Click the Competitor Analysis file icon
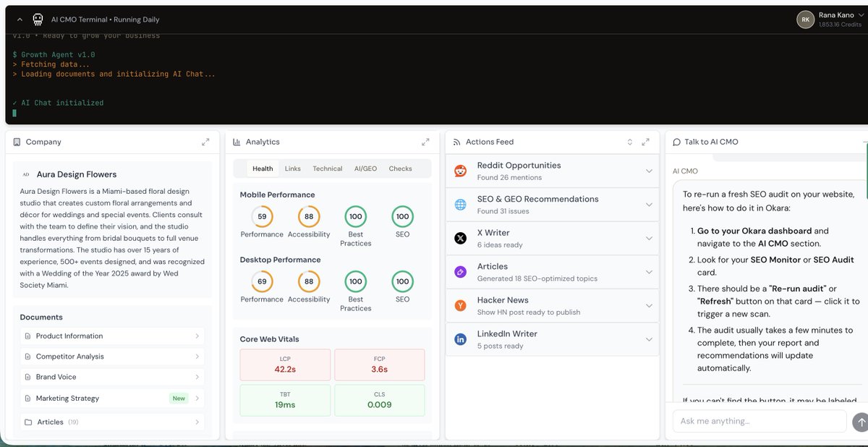 pyautogui.click(x=28, y=357)
